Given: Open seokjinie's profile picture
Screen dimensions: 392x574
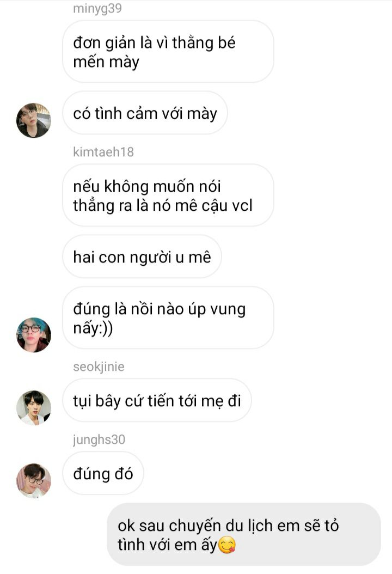Looking at the screenshot, I should (34, 408).
